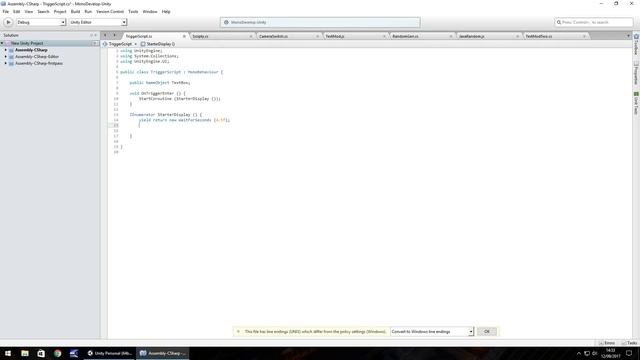Close the TextMod.js tab

click(384, 36)
